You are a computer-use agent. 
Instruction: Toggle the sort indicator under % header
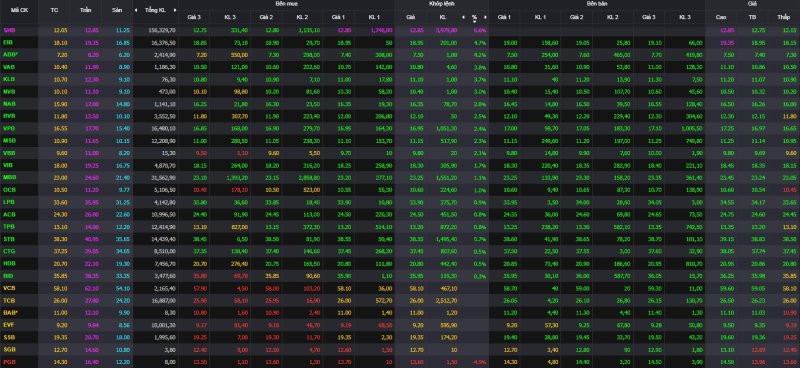(474, 22)
